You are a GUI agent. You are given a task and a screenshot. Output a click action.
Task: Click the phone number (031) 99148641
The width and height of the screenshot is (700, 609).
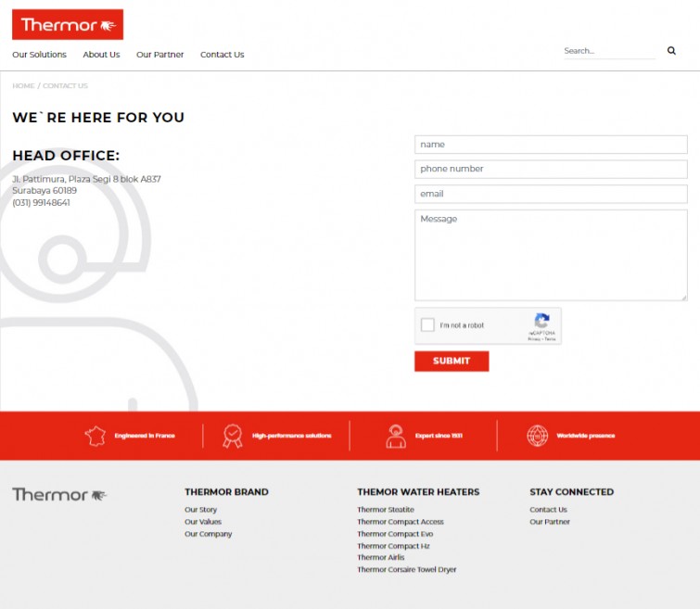[41, 203]
